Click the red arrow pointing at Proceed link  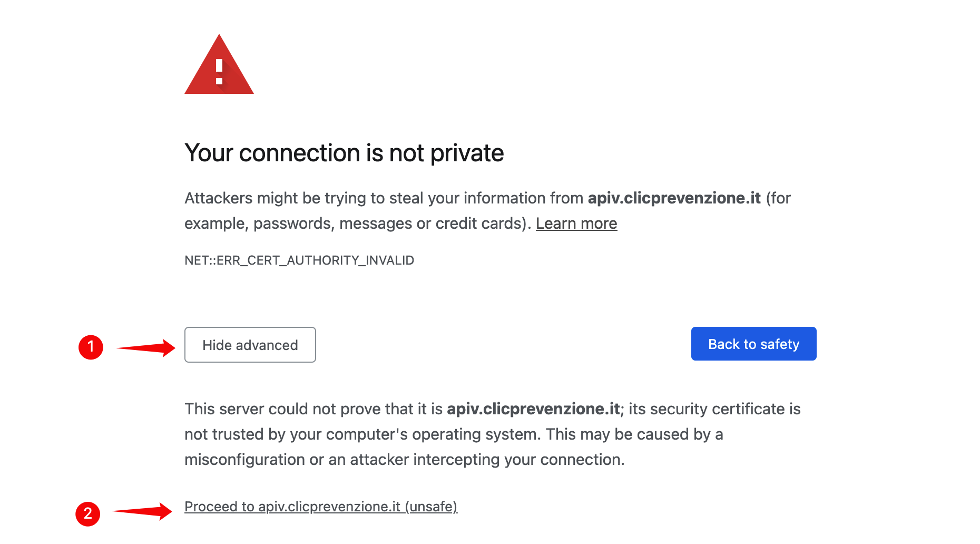pos(142,511)
